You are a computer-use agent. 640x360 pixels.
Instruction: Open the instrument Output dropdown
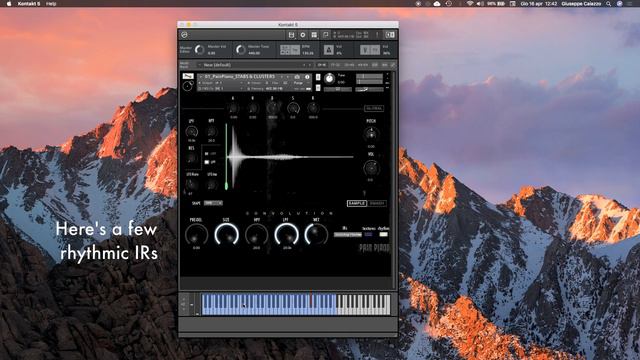[221, 83]
